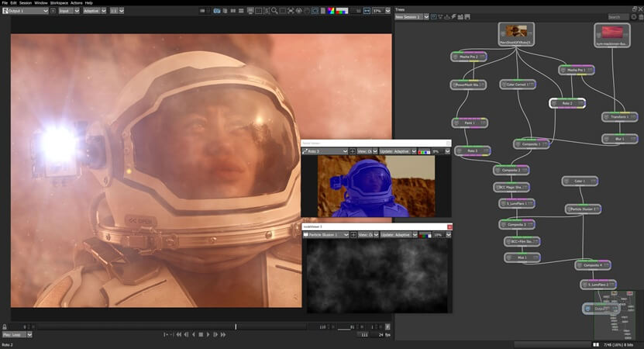Open the File menu

pos(5,2)
